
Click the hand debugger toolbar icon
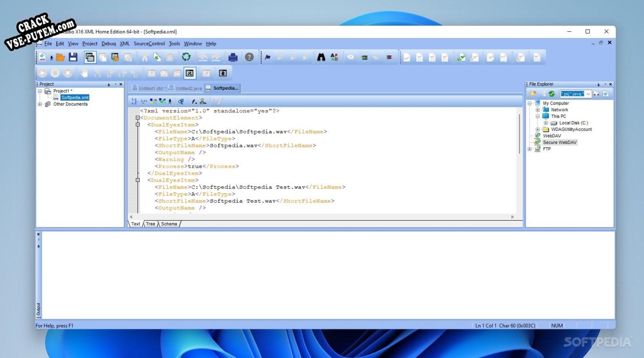click(84, 73)
